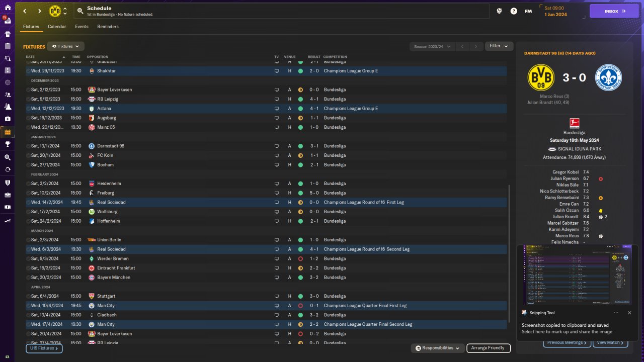The image size is (644, 362).
Task: Switch to the Events tab
Action: tap(82, 27)
